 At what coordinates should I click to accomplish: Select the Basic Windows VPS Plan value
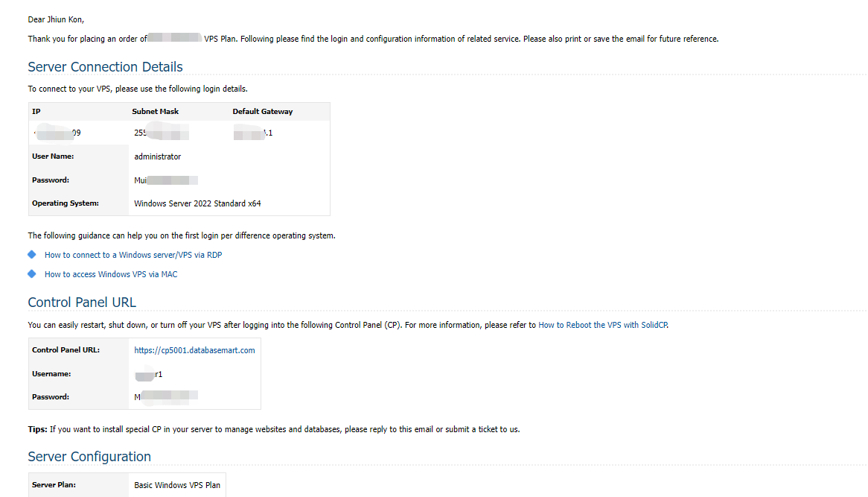tap(177, 485)
